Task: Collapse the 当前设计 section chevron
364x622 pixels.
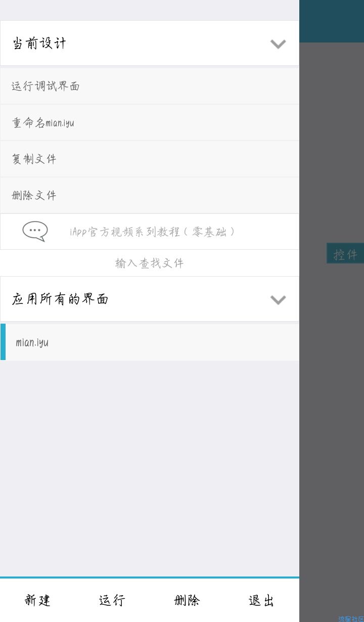Action: pyautogui.click(x=278, y=44)
